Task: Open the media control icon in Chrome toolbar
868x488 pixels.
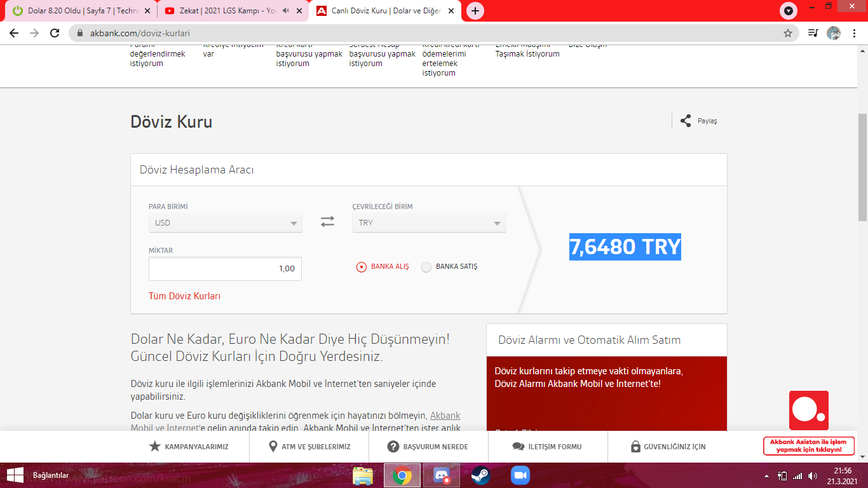Action: click(813, 33)
